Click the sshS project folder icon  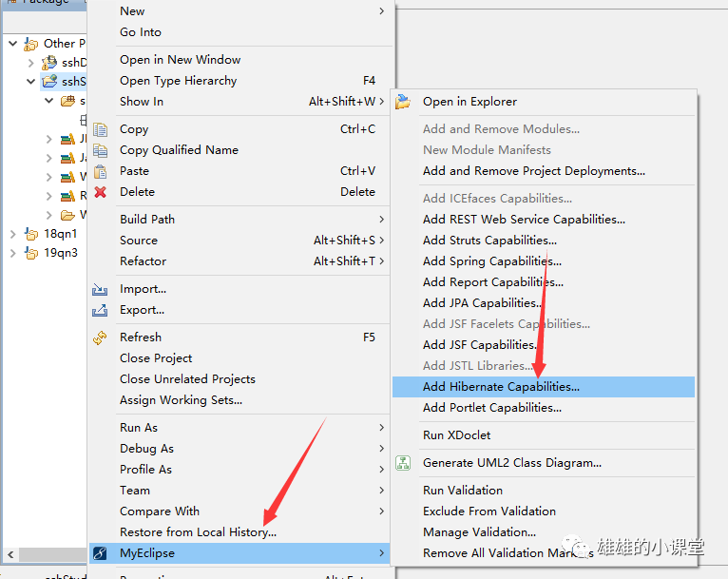click(49, 81)
